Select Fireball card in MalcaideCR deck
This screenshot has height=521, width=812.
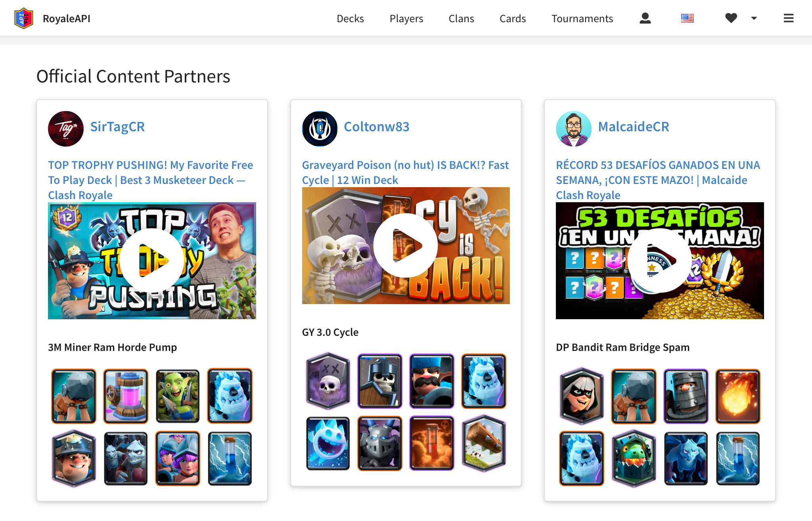tap(737, 396)
